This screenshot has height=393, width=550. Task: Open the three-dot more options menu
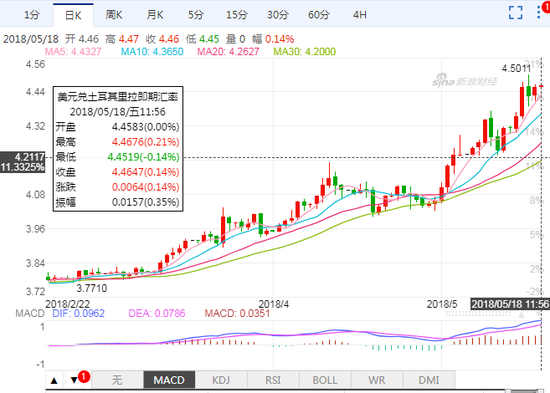tap(539, 13)
